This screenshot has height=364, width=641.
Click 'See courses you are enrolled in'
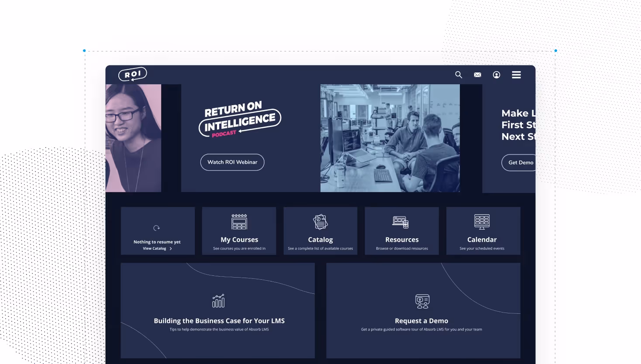pyautogui.click(x=239, y=248)
